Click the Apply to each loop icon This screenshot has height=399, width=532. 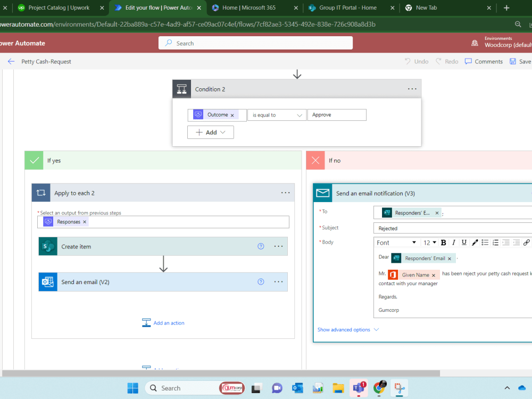pos(41,193)
